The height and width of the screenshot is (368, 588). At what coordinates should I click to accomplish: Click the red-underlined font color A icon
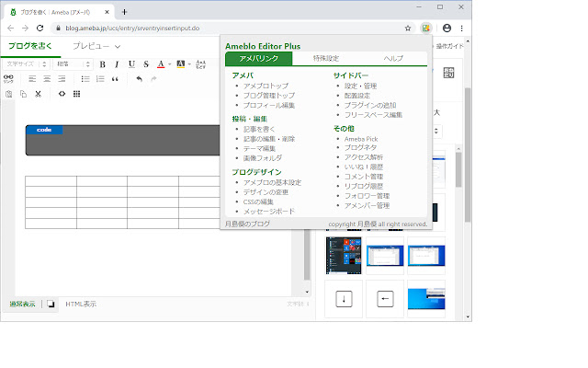(161, 64)
